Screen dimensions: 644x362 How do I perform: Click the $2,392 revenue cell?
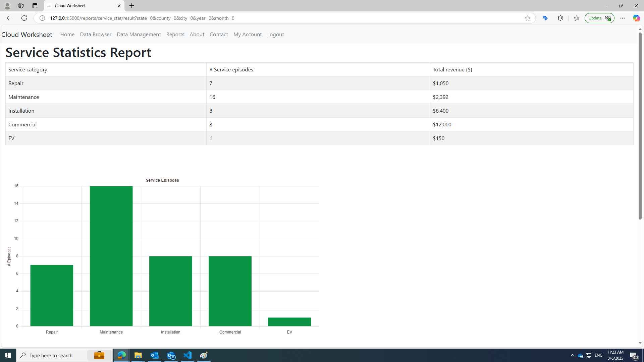(x=532, y=97)
